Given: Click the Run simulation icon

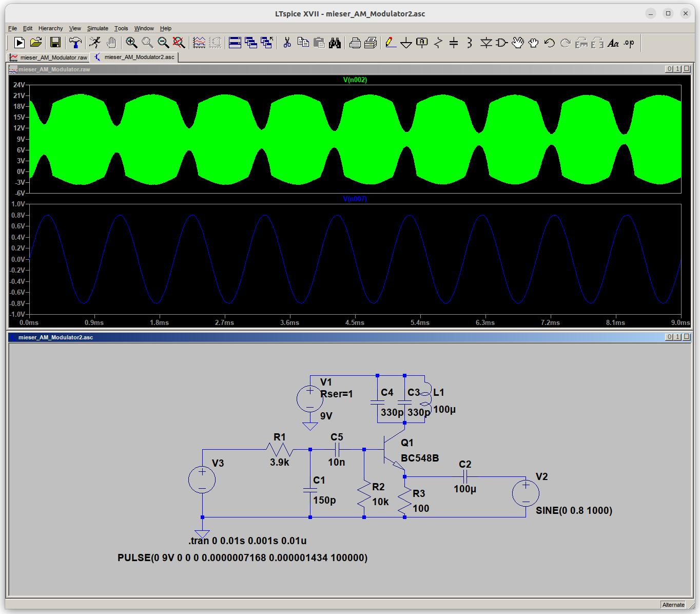Looking at the screenshot, I should [x=95, y=43].
